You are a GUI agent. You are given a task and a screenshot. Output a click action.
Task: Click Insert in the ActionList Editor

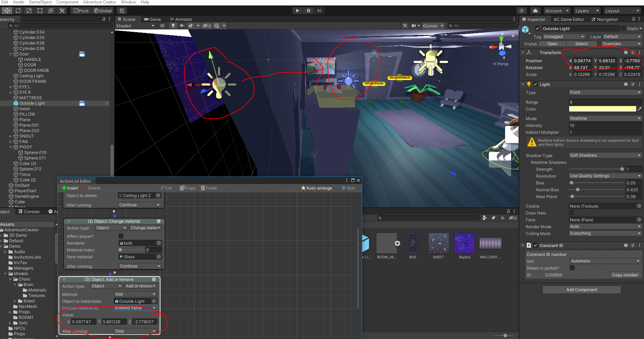click(x=70, y=188)
